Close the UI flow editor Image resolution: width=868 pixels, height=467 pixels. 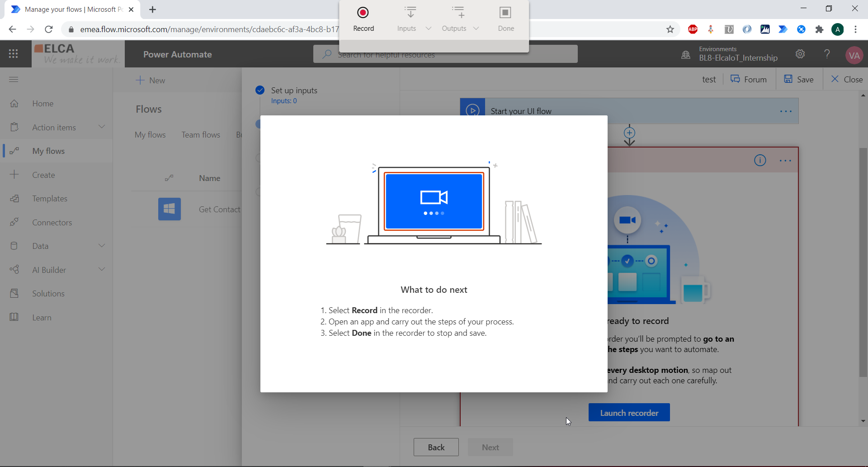[847, 79]
